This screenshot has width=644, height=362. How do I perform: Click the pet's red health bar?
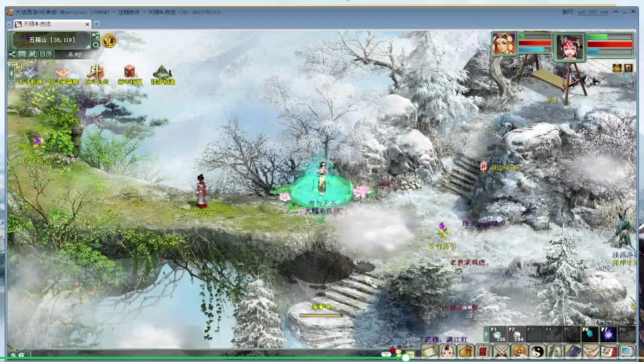coord(610,44)
